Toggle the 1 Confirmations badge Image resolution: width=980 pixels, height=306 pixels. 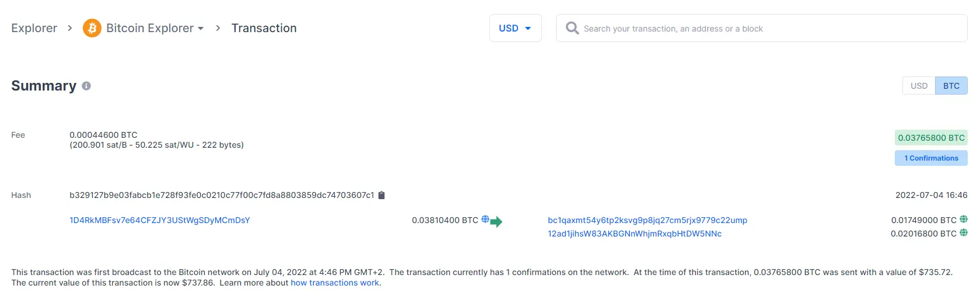[931, 158]
